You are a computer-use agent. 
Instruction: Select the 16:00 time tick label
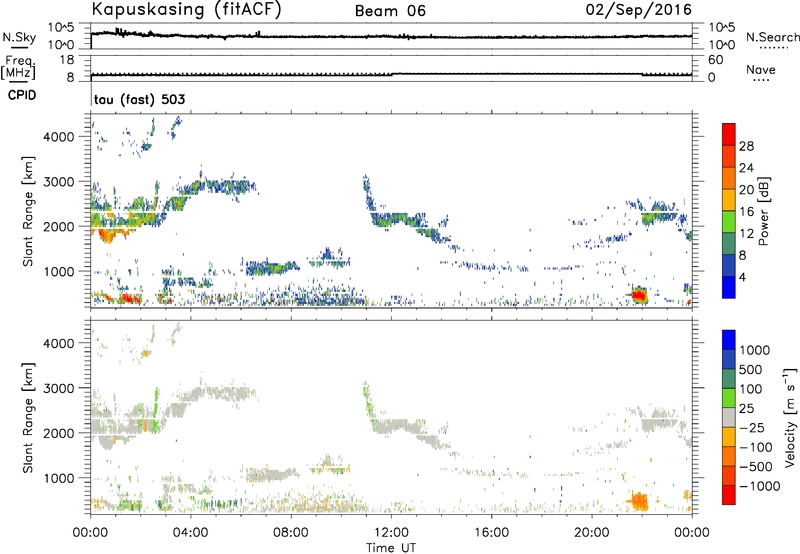tap(491, 533)
